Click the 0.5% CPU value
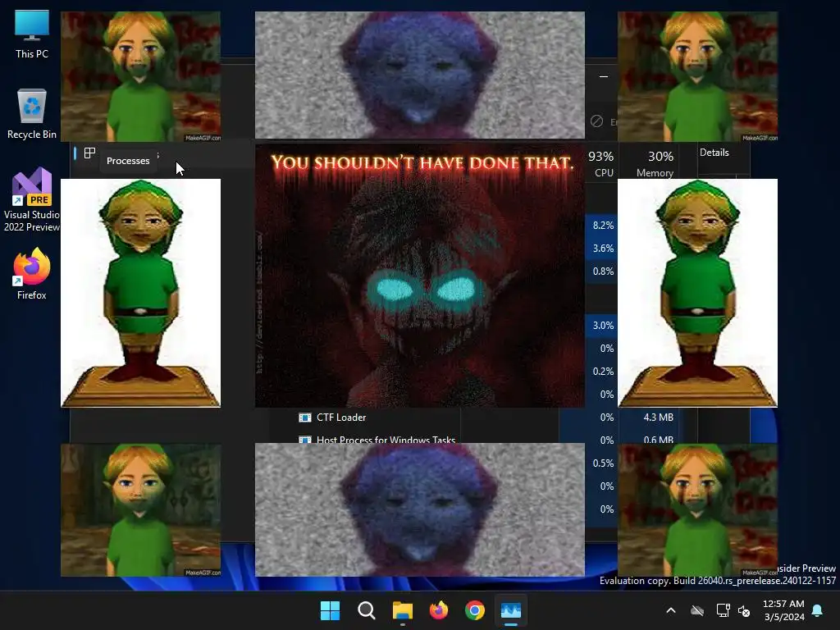The image size is (840, 630). 603,463
